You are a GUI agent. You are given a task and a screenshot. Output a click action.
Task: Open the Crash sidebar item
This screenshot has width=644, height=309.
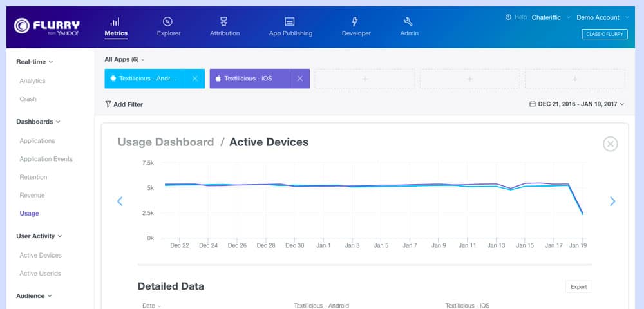click(x=28, y=99)
